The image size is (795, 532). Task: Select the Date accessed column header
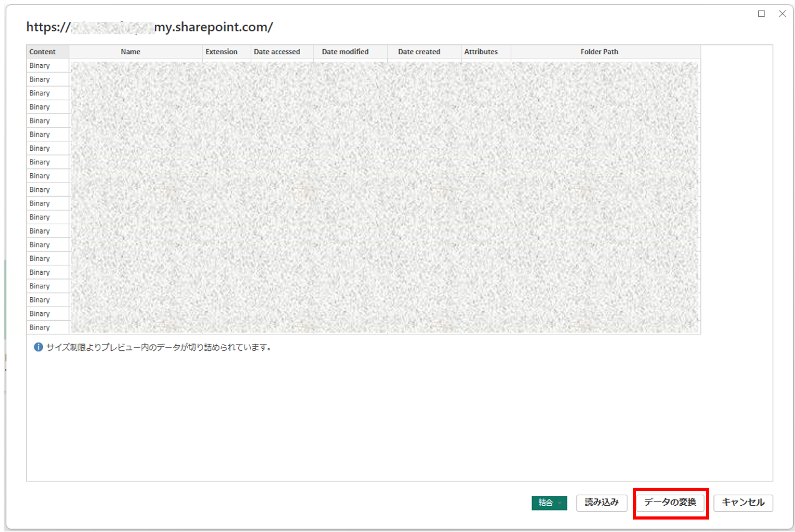pyautogui.click(x=282, y=52)
